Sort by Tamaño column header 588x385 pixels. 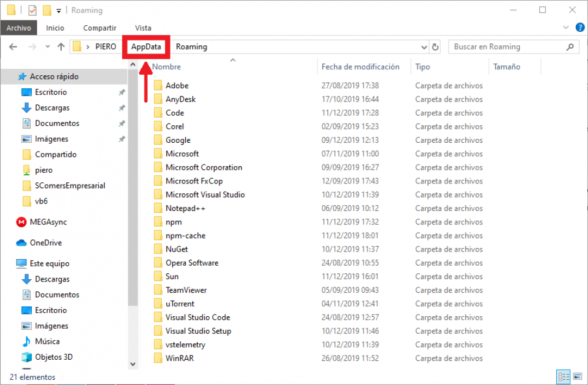pos(507,67)
